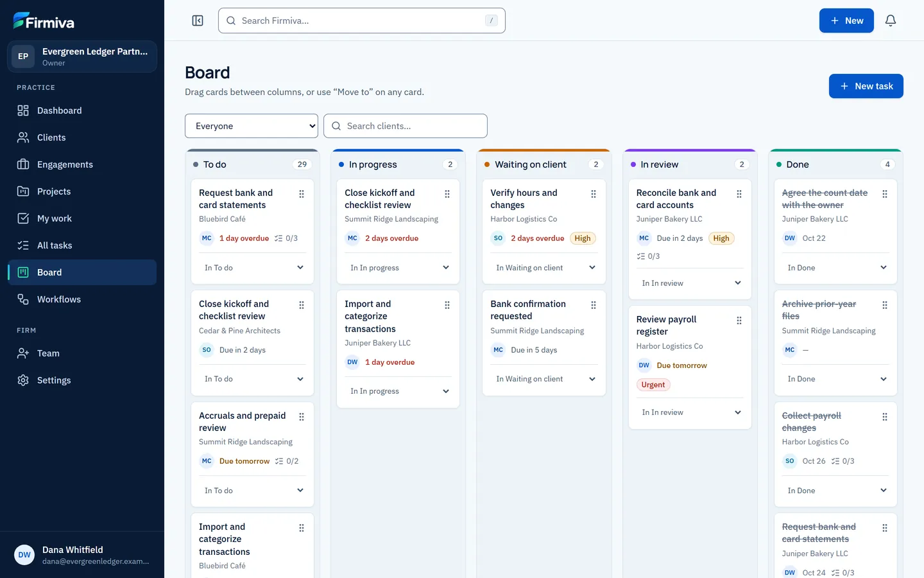
Task: Click '2 days overdue' on Verify hours card
Action: (538, 238)
